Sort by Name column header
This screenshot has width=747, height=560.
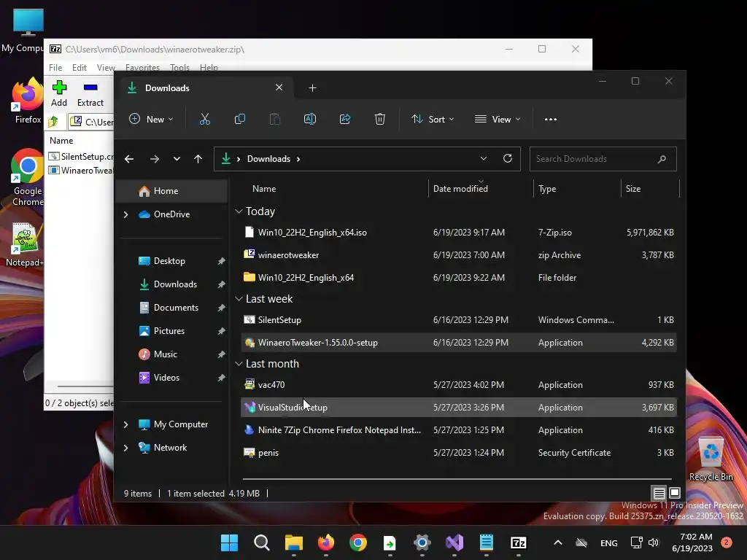pos(334,189)
